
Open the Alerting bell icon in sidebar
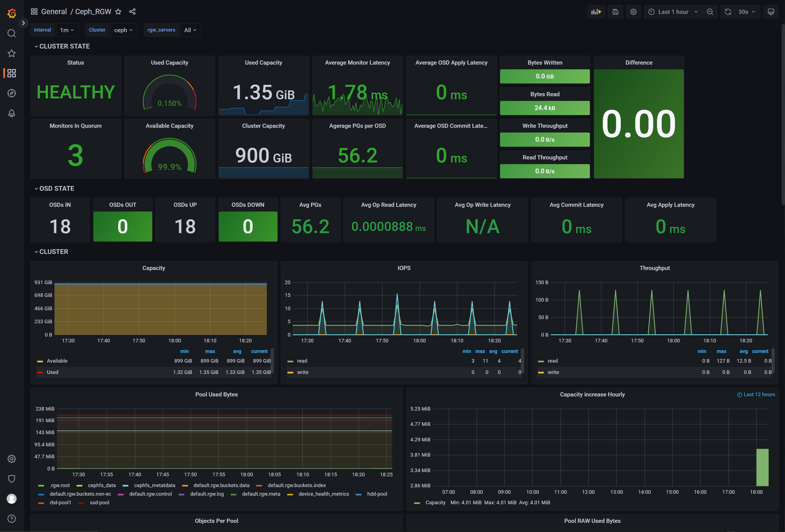click(x=11, y=113)
